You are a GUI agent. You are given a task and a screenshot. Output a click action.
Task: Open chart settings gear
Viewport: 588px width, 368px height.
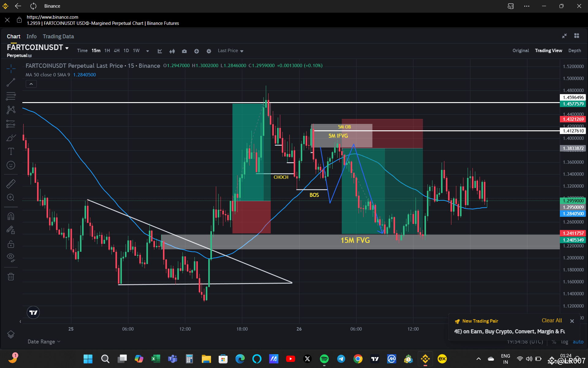click(x=209, y=51)
